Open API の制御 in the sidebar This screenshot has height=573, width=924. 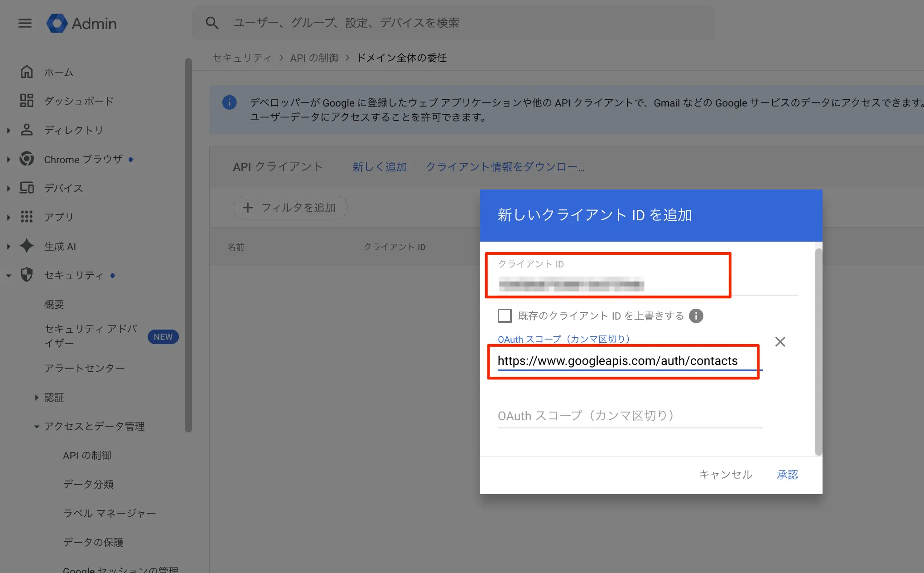[87, 456]
